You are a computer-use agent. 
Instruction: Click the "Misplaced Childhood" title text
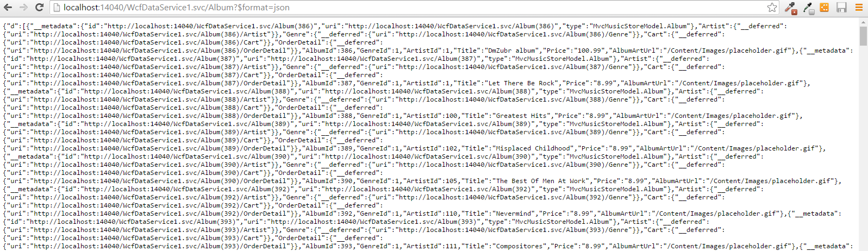pyautogui.click(x=533, y=148)
